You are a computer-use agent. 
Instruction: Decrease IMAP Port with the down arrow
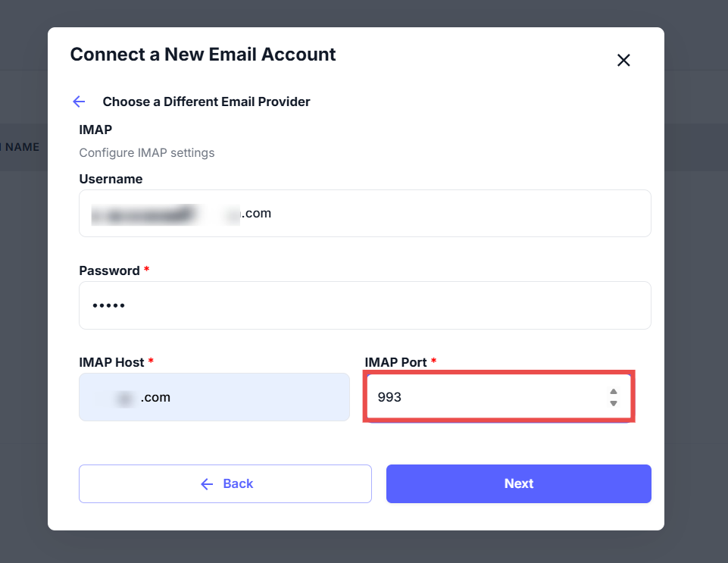[614, 403]
